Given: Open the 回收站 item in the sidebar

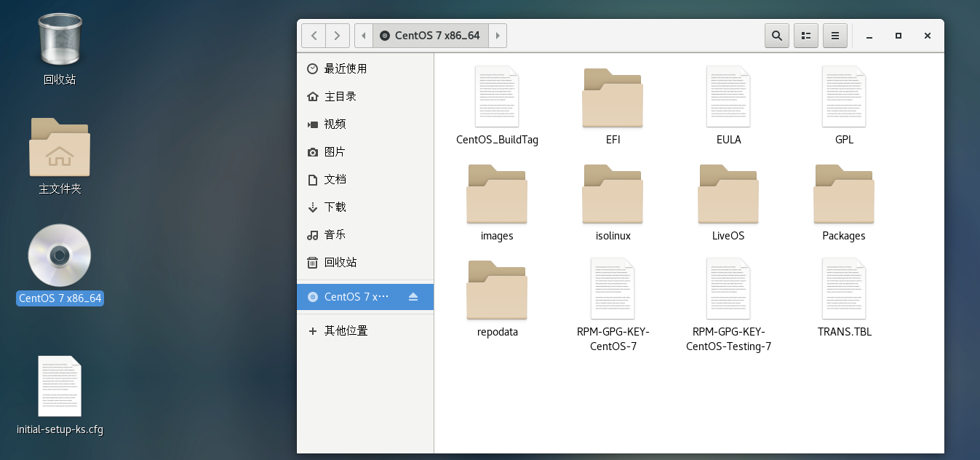Looking at the screenshot, I should point(339,262).
